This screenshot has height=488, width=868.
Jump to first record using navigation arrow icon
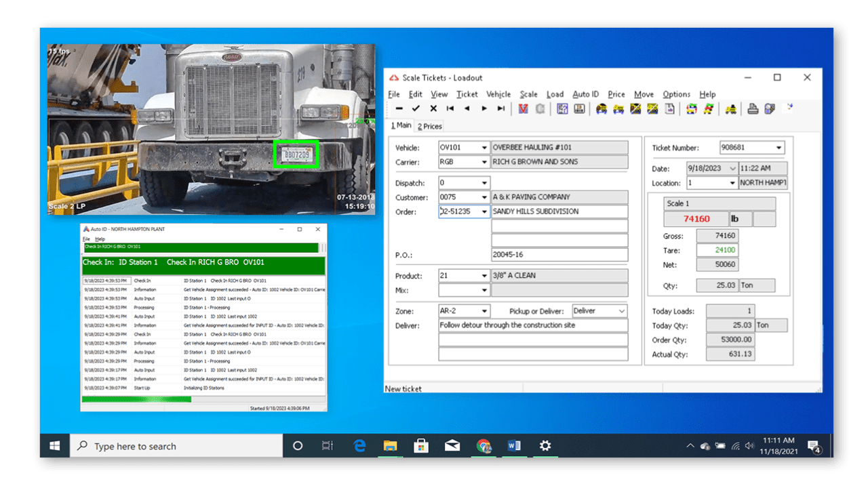click(449, 108)
